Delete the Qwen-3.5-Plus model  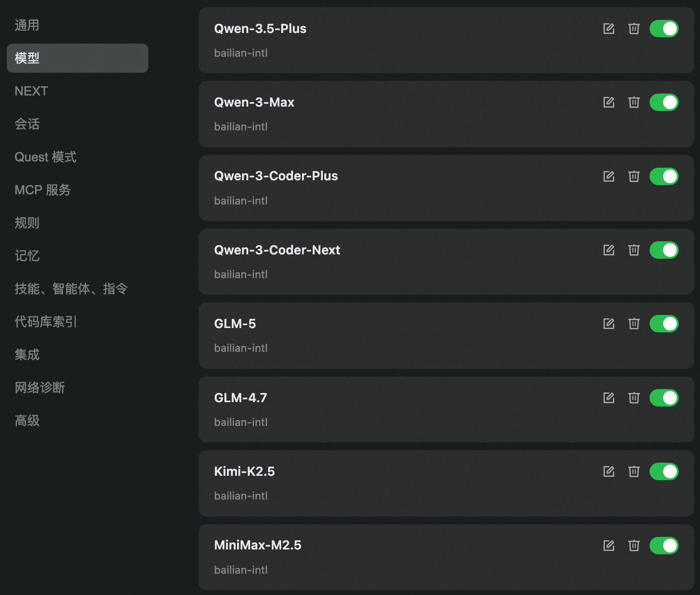click(634, 29)
